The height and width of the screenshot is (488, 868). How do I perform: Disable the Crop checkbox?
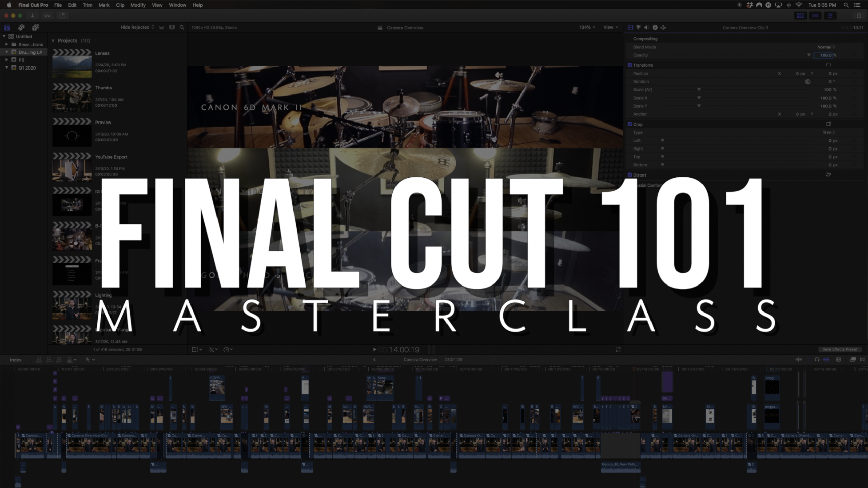pyautogui.click(x=630, y=124)
